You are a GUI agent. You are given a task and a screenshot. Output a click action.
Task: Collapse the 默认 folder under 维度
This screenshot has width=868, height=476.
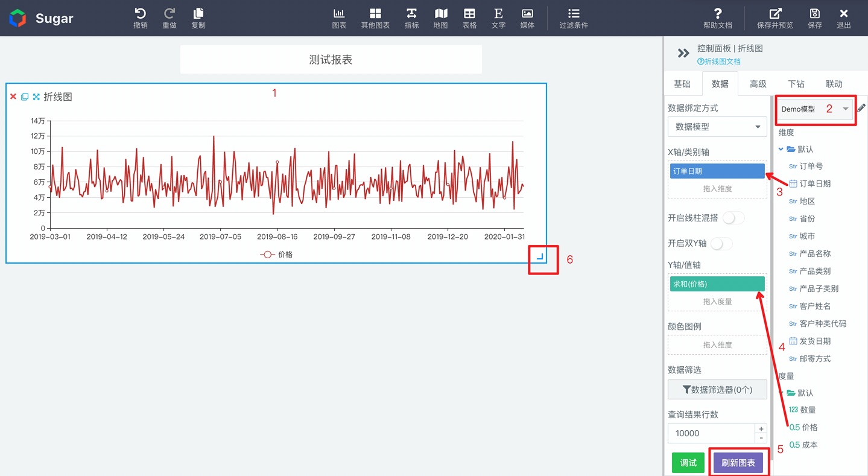coord(781,149)
